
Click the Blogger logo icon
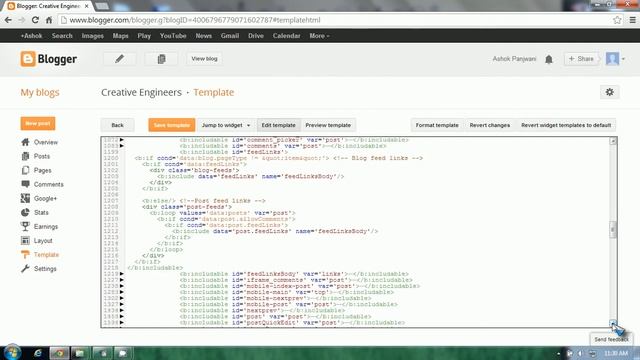pos(28,59)
